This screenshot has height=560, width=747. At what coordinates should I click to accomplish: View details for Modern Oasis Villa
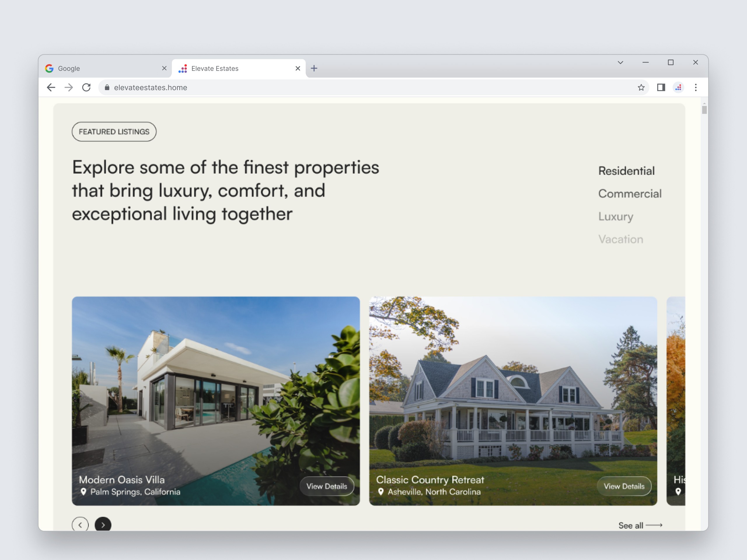pos(327,486)
